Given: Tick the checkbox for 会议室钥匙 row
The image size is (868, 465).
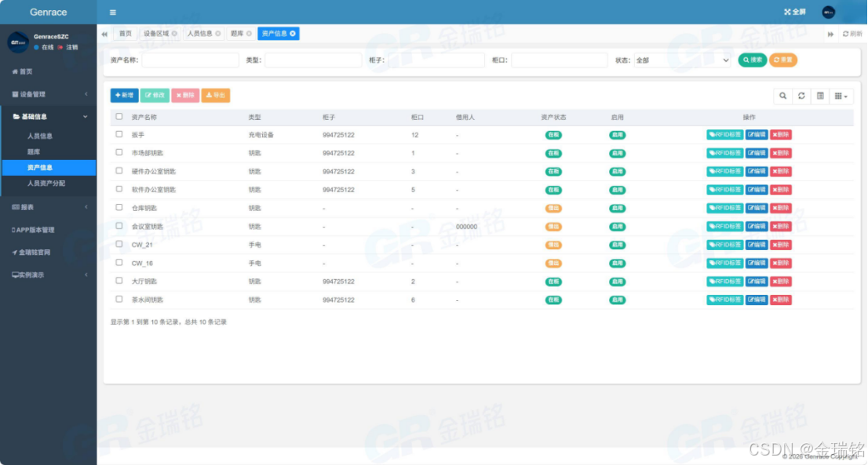Looking at the screenshot, I should [119, 226].
